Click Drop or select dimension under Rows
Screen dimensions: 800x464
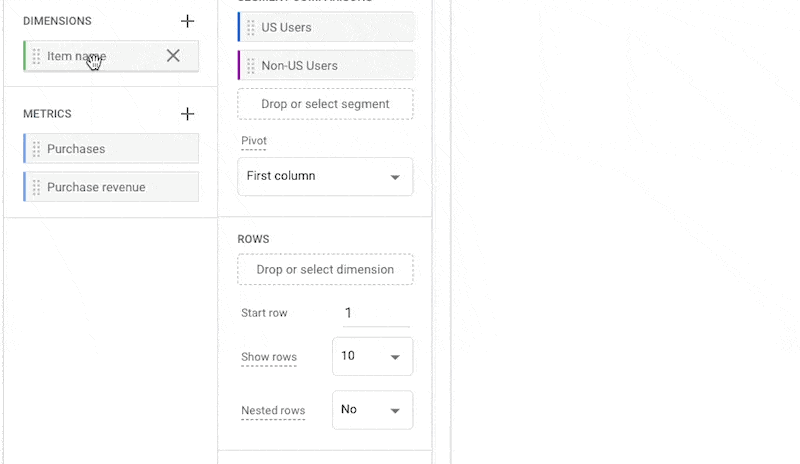click(x=325, y=270)
